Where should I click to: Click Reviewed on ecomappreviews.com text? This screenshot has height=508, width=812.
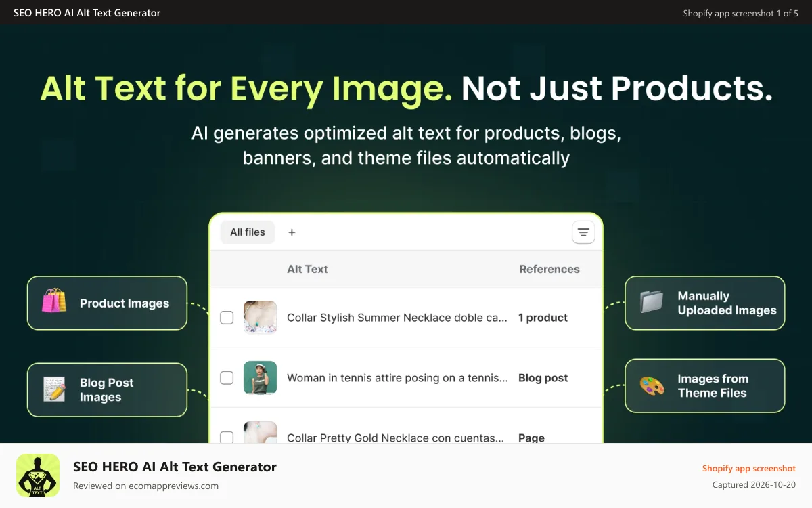click(x=145, y=486)
